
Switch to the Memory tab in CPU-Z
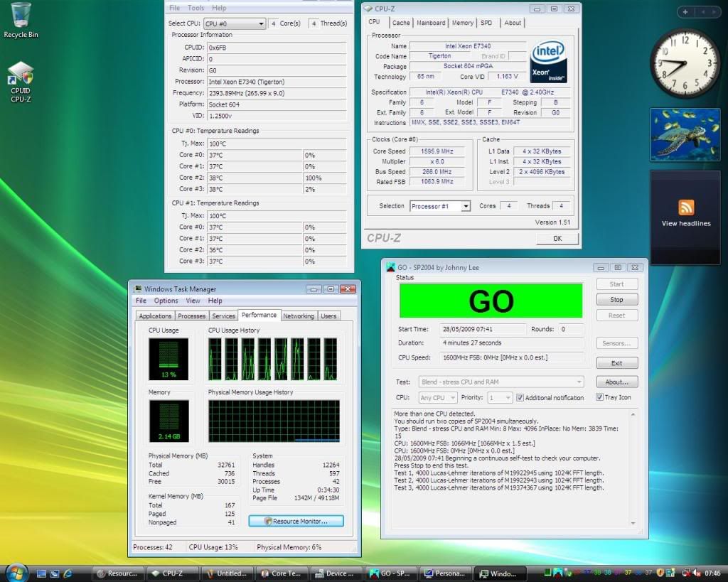[462, 23]
